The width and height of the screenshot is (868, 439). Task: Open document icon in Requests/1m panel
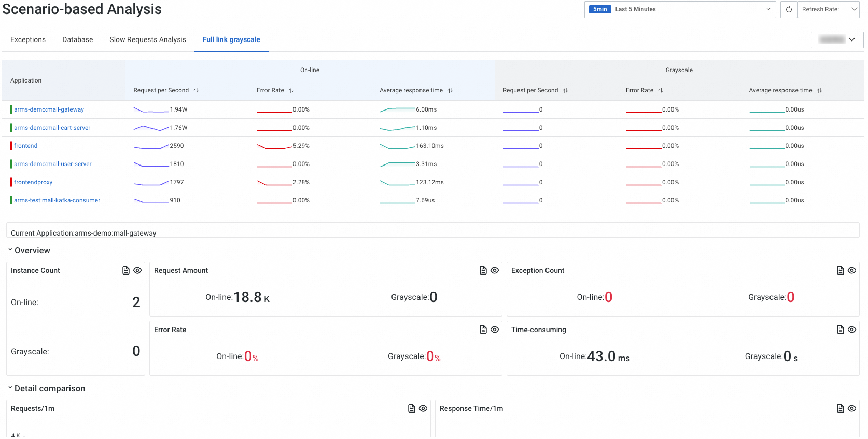click(411, 408)
